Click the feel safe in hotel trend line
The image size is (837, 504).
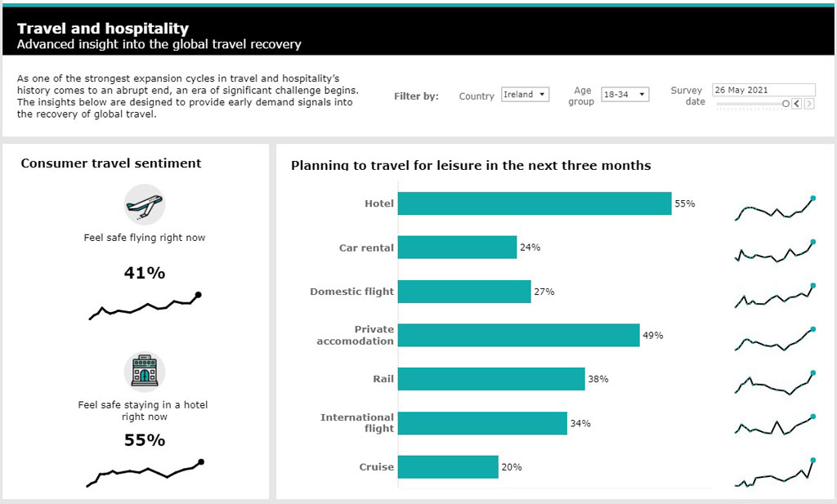(x=145, y=472)
